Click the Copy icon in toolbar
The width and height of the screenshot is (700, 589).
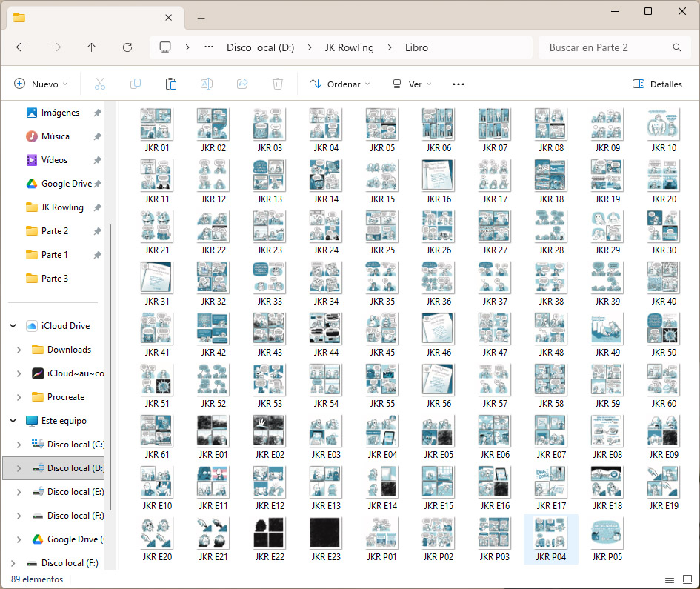pos(136,84)
